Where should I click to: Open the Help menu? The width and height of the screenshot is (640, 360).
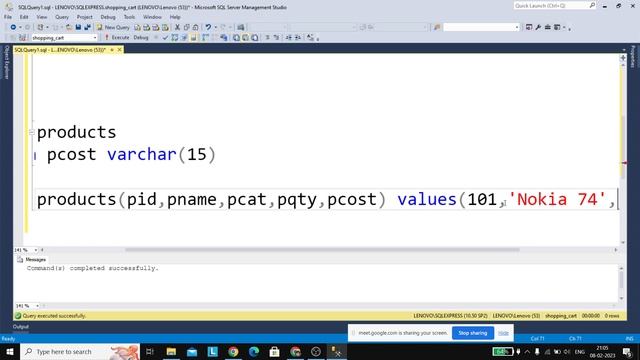pos(175,17)
